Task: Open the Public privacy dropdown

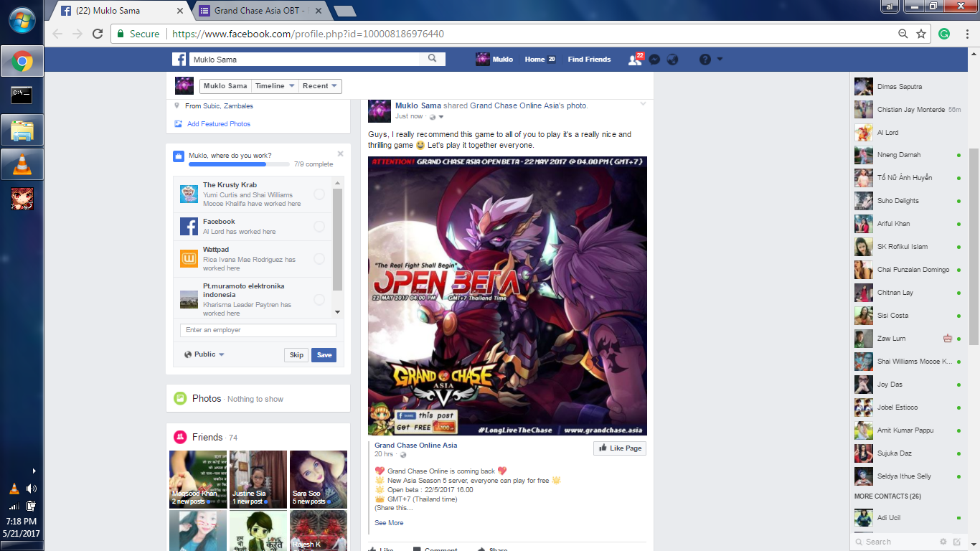Action: (204, 354)
